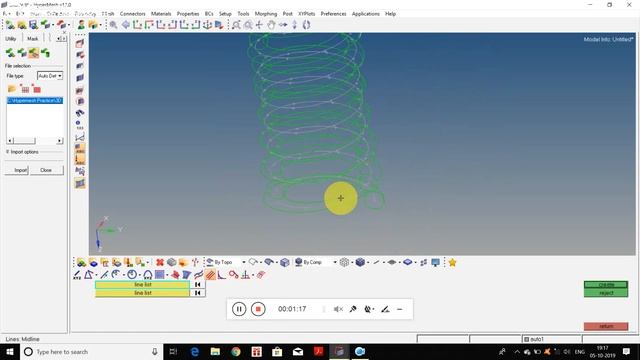Click the shaded geometry cube icon
This screenshot has width=640, height=360.
[x=284, y=262]
